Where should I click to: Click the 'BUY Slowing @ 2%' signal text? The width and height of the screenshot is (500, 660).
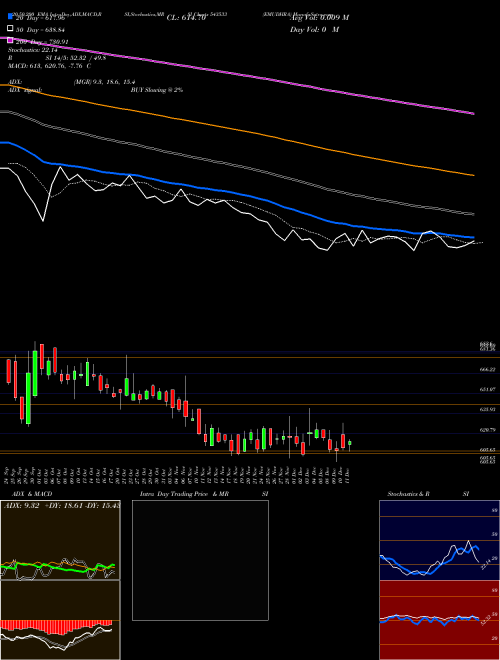click(x=157, y=90)
